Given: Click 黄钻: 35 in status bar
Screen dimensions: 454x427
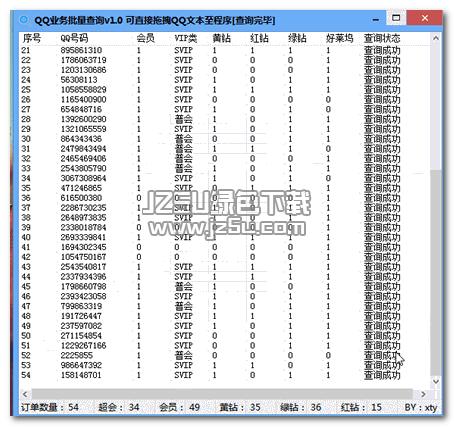Looking at the screenshot, I should 240,407.
